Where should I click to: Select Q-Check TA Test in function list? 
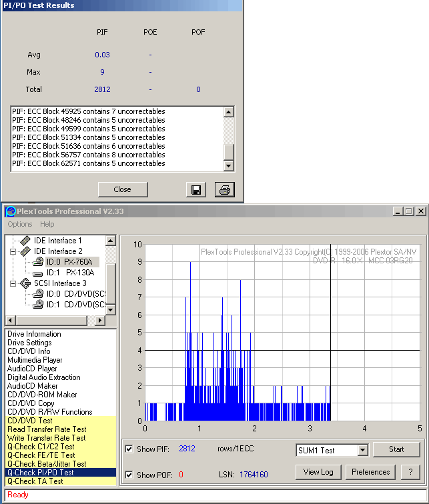pyautogui.click(x=35, y=481)
